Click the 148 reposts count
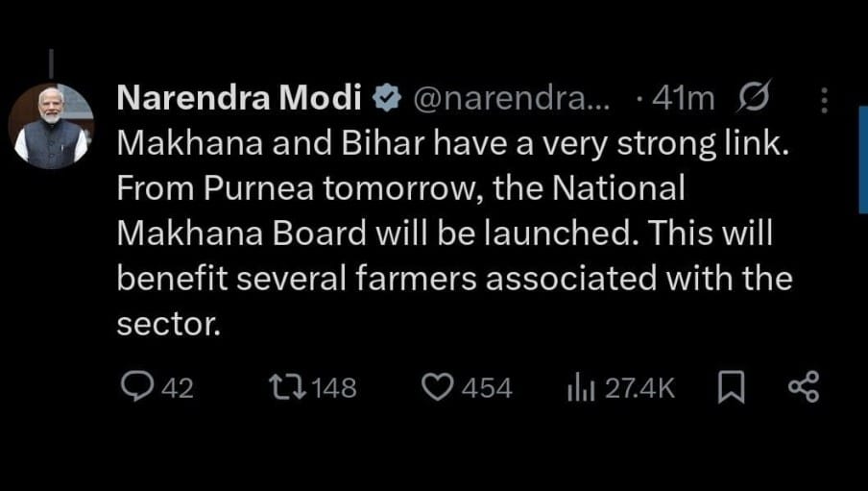The width and height of the screenshot is (868, 491). tap(334, 388)
